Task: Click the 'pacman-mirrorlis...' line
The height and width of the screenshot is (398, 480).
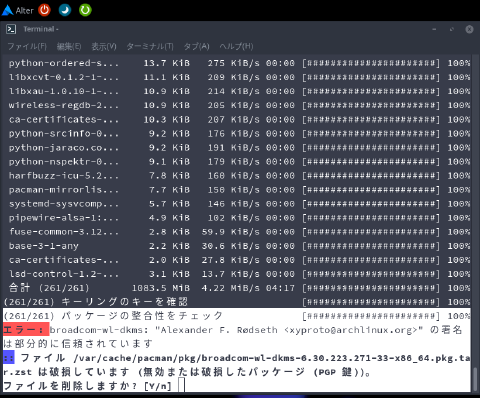Action: [239, 190]
